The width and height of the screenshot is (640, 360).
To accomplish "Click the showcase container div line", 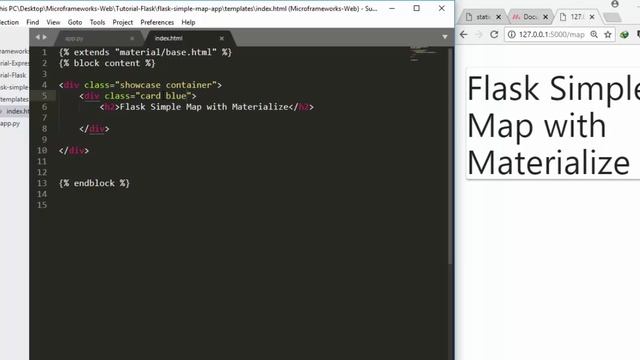I will tap(140, 85).
